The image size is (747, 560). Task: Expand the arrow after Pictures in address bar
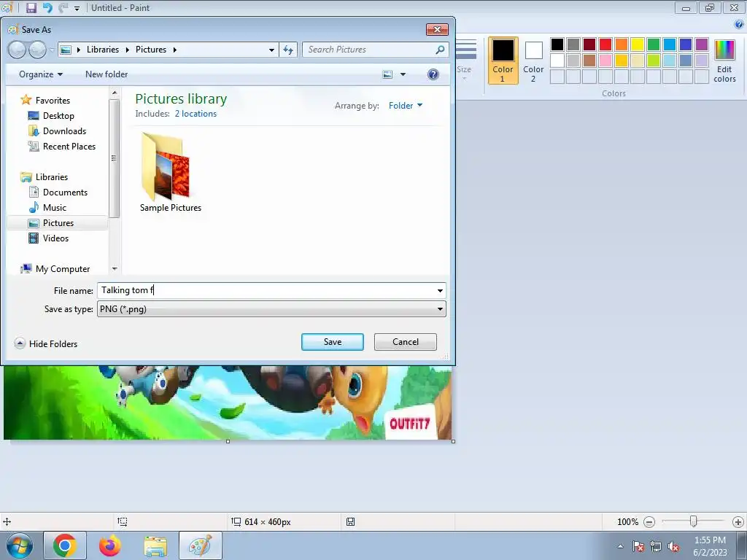tap(175, 50)
